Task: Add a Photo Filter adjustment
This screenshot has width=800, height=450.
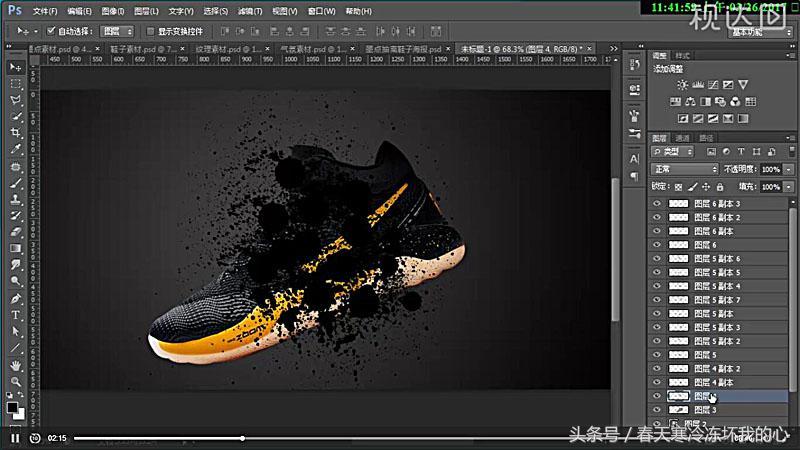Action: pos(720,102)
